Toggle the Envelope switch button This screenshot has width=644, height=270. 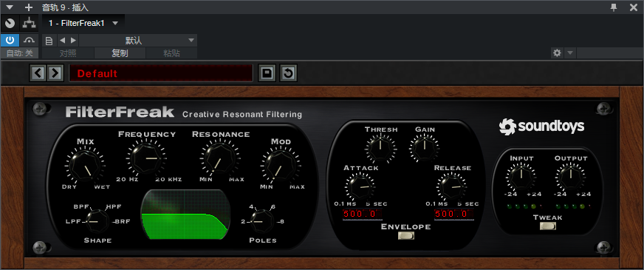click(405, 235)
